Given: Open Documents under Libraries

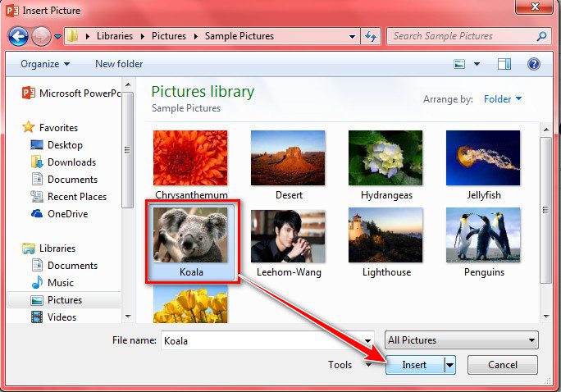Looking at the screenshot, I should point(73,266).
